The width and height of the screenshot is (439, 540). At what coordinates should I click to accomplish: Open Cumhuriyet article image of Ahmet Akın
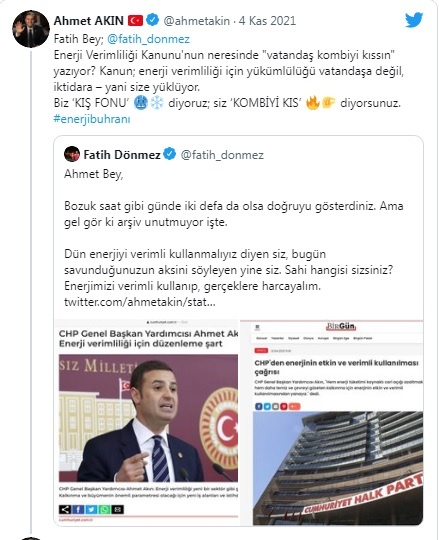[x=148, y=418]
